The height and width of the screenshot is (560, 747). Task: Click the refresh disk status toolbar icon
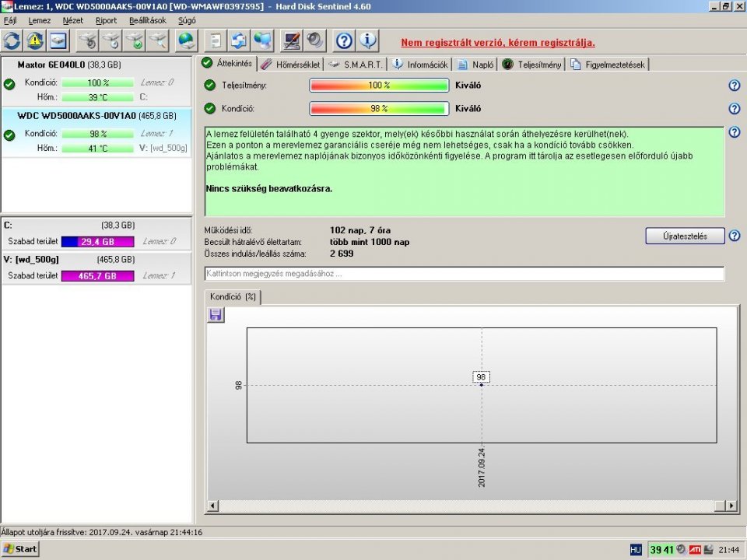tap(12, 41)
